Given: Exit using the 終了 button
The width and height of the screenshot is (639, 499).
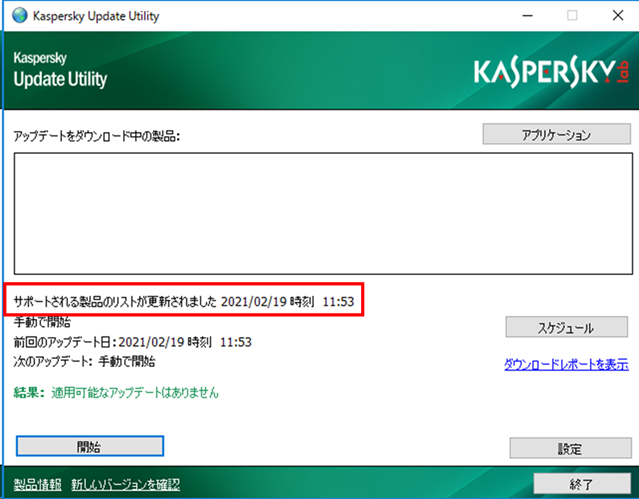Looking at the screenshot, I should pos(582,484).
